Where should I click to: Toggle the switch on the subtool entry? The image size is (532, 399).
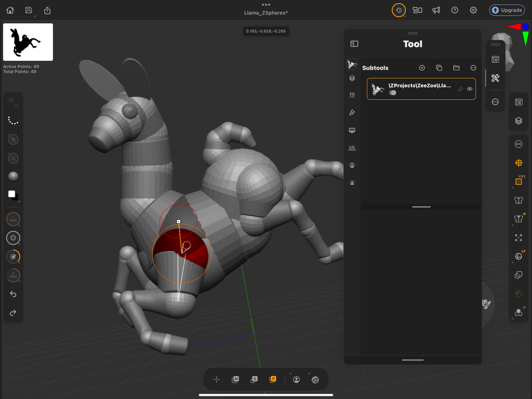[x=393, y=92]
